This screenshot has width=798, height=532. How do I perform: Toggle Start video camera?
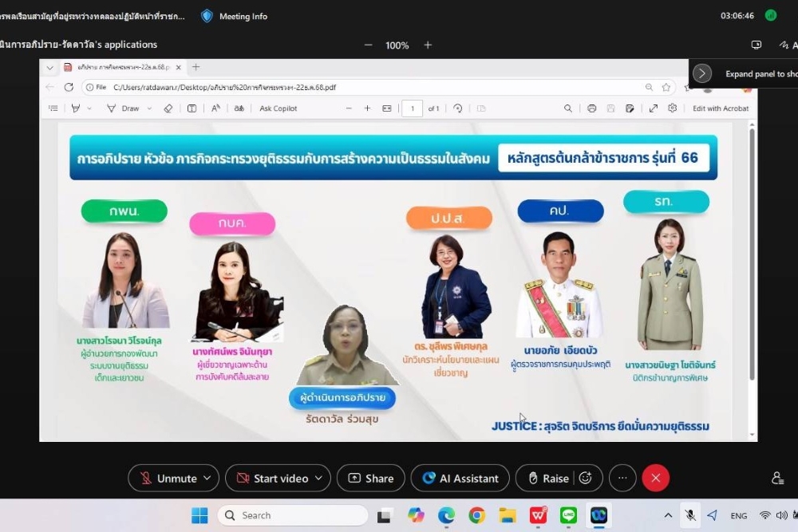pos(271,479)
